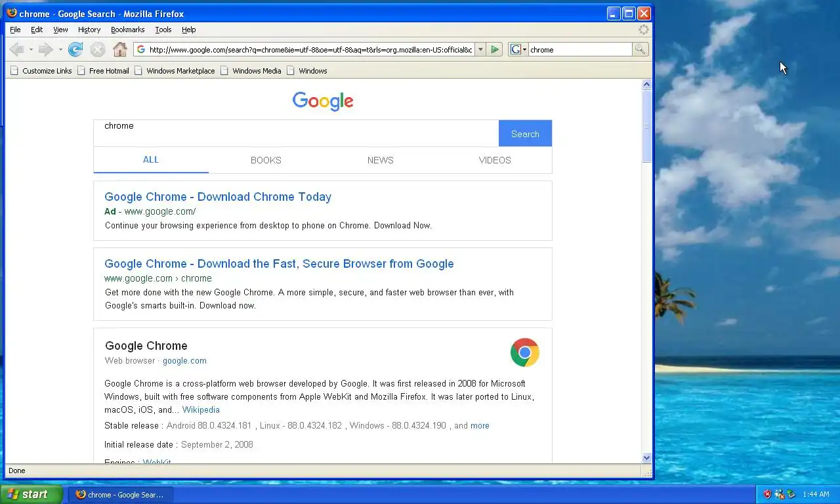Click the toolbar search field containing chrome
This screenshot has height=504, width=840.
(x=580, y=49)
